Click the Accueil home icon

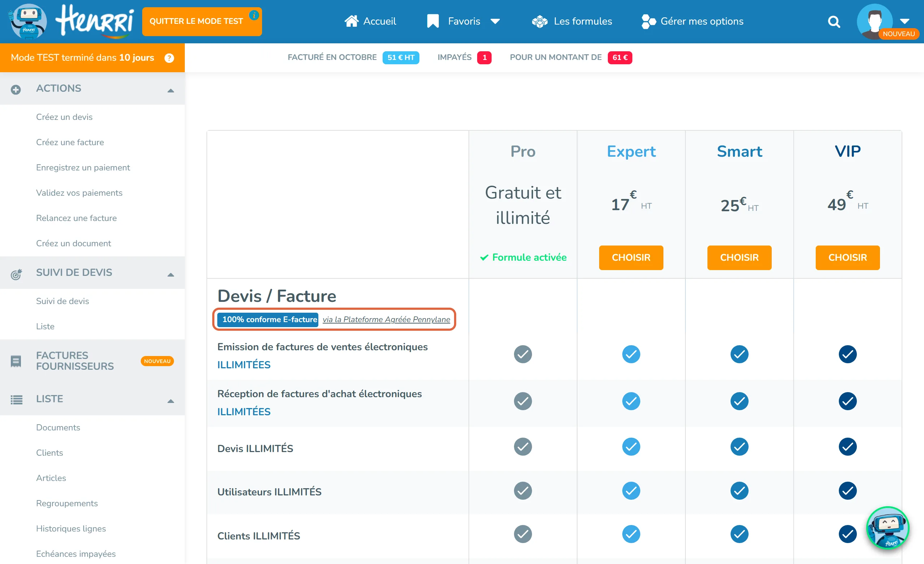[352, 21]
